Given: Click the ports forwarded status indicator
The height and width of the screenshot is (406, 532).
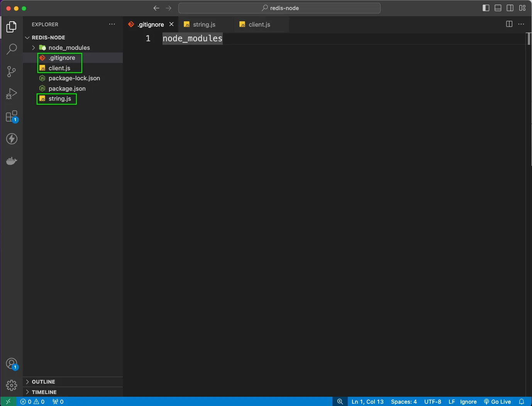Looking at the screenshot, I should pyautogui.click(x=58, y=401).
